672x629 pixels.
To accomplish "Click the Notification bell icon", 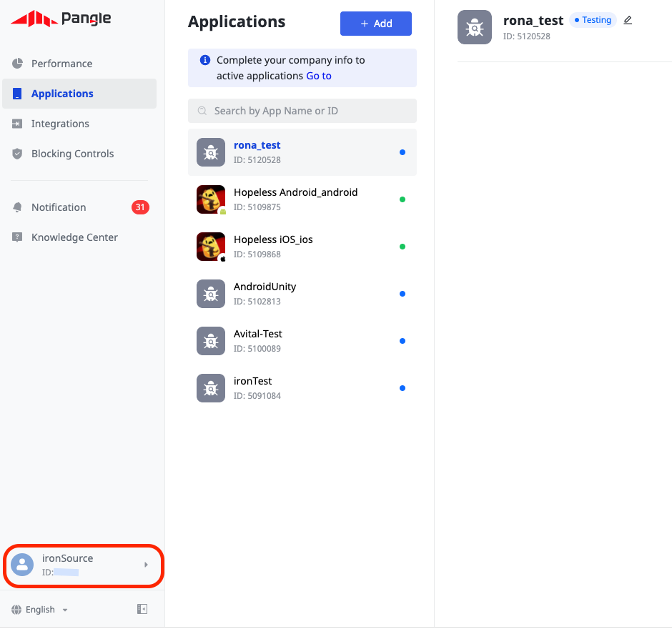I will (x=17, y=207).
